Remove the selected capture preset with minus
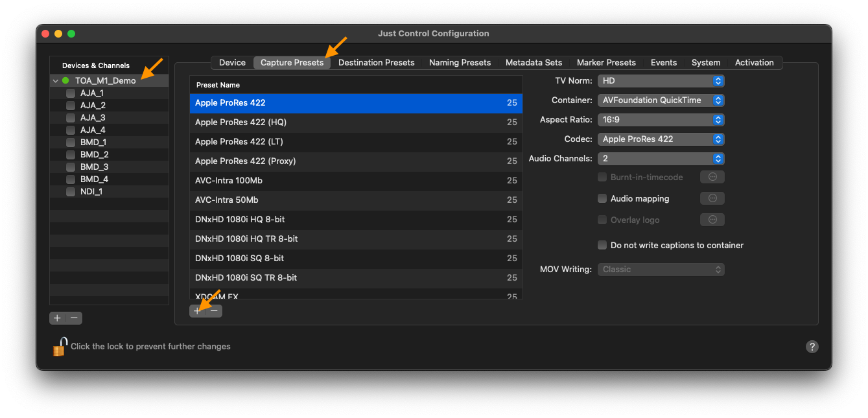Viewport: 868px width, 418px height. (x=214, y=311)
